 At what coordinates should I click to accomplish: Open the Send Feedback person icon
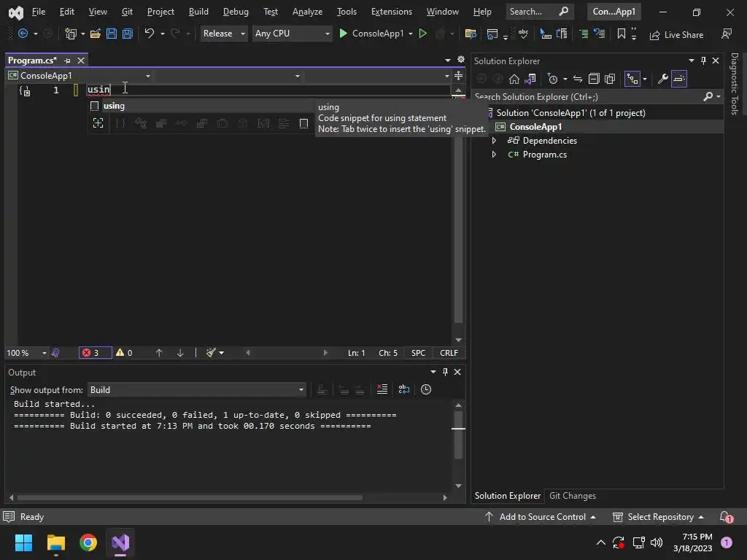pos(727,34)
